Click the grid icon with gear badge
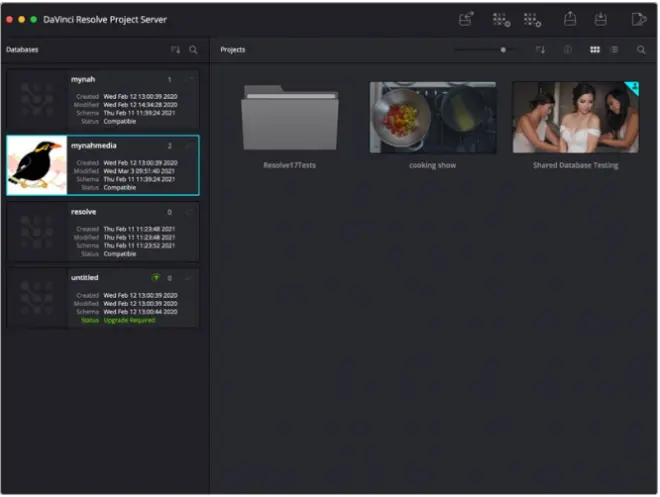 pyautogui.click(x=532, y=19)
